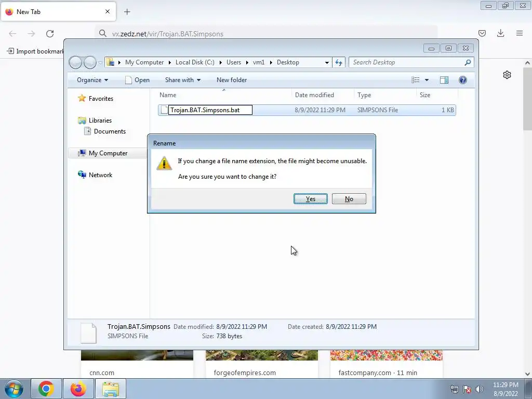532x399 pixels.
Task: Select My Computer in the address breadcrumb
Action: tap(144, 62)
